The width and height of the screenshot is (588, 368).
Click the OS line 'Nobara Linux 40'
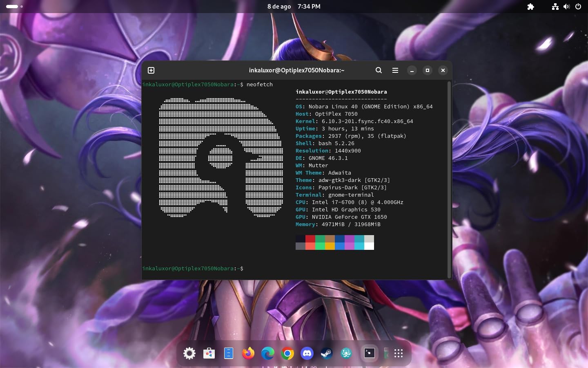pos(364,106)
